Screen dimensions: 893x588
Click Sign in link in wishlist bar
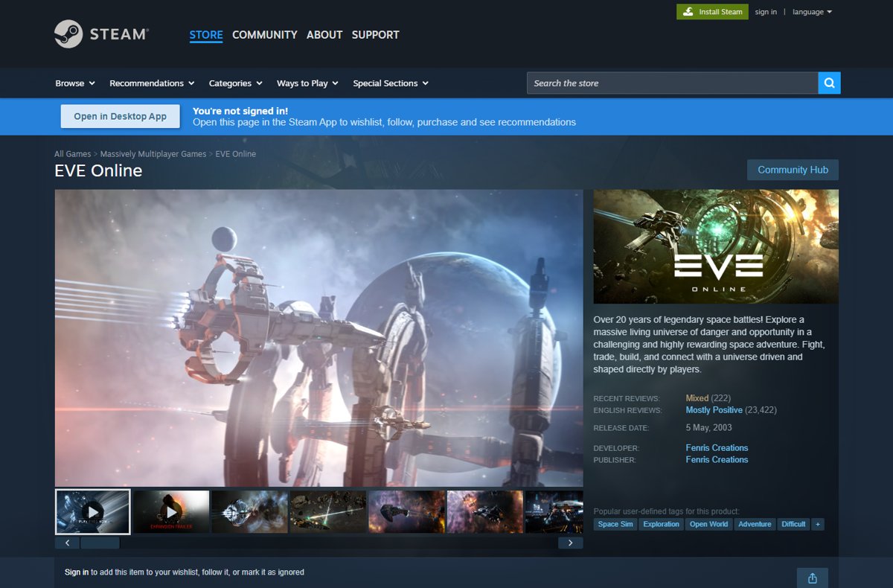click(77, 572)
